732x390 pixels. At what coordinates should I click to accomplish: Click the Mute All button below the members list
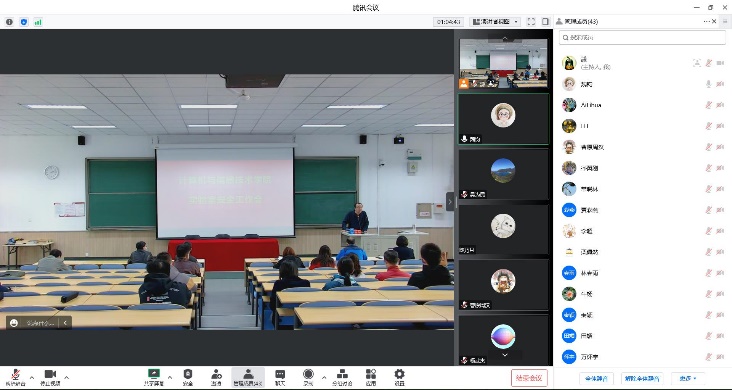tap(596, 378)
